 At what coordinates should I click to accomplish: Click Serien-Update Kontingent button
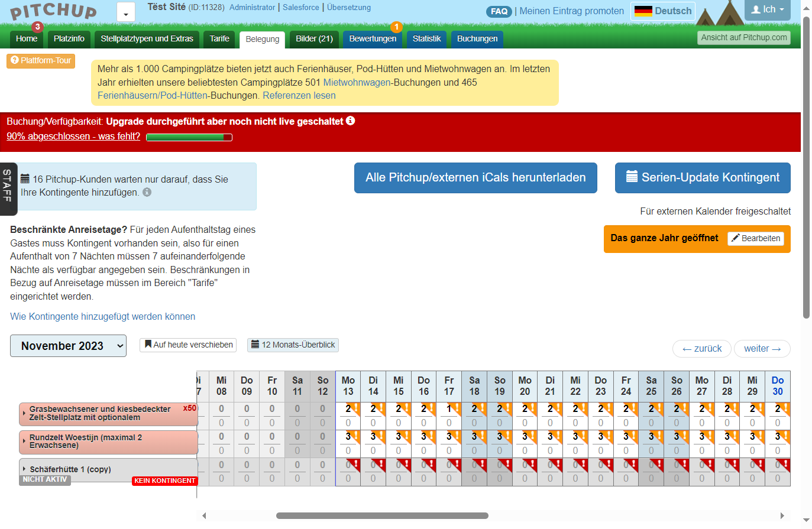(703, 178)
